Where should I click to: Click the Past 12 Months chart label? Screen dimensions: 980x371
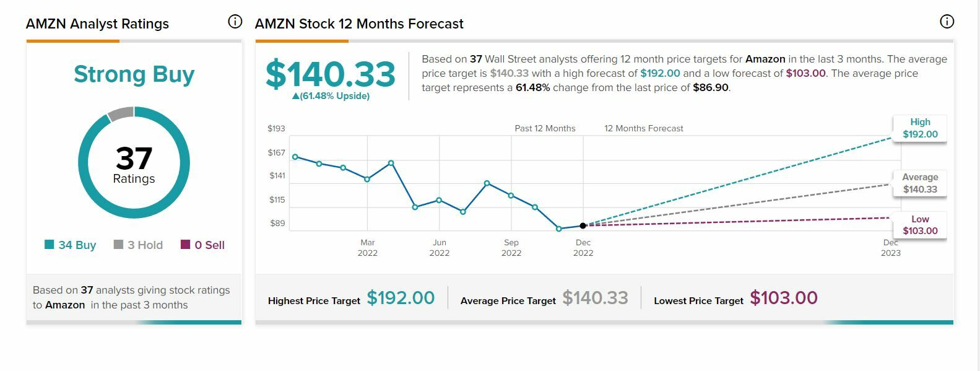point(545,129)
